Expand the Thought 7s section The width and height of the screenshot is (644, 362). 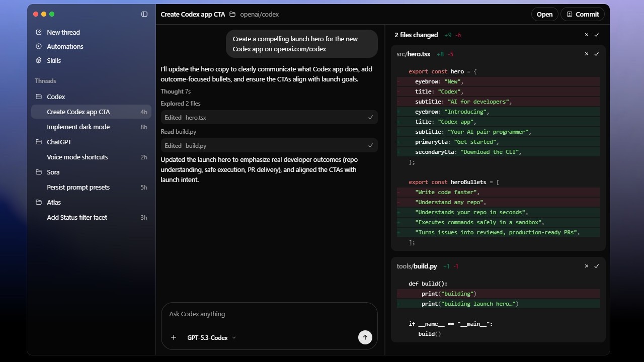pyautogui.click(x=176, y=92)
